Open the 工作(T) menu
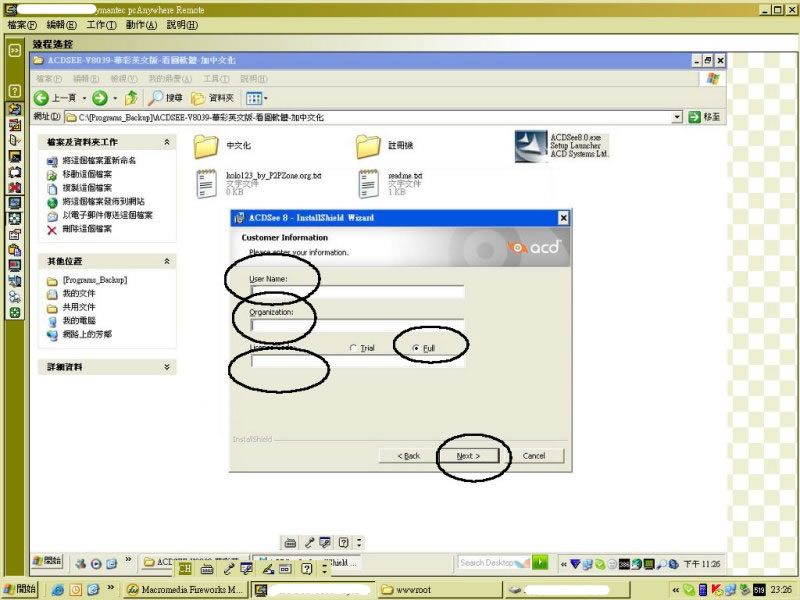The height and width of the screenshot is (600, 800). point(101,25)
